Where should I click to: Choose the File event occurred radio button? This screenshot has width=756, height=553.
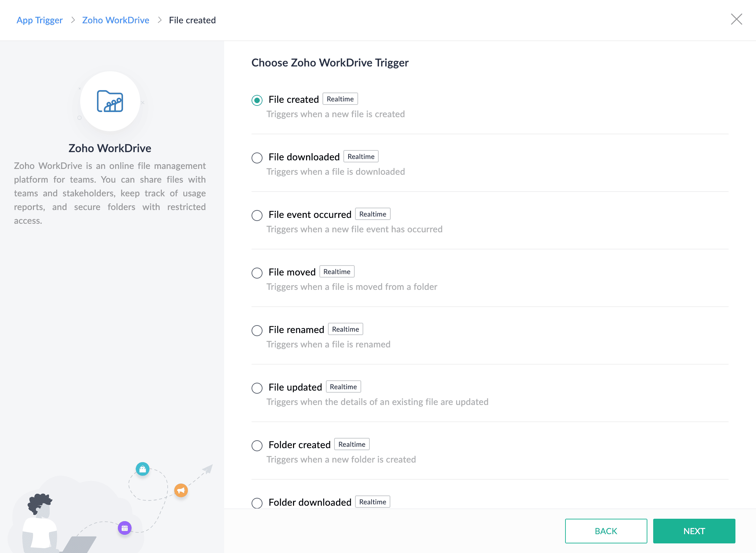point(257,216)
